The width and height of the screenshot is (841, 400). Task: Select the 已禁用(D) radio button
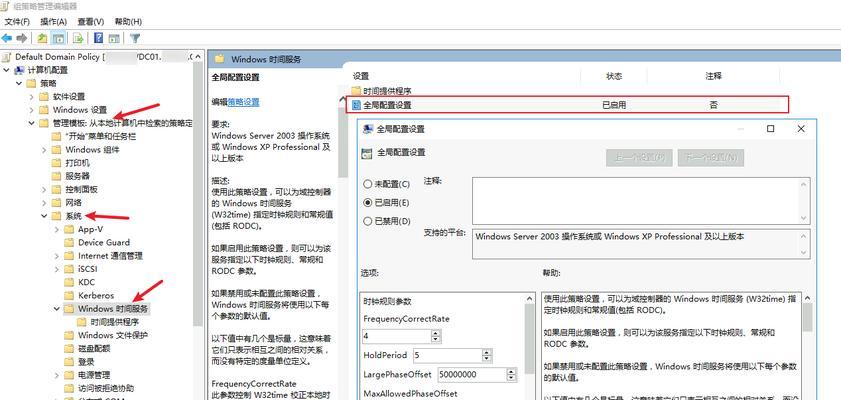click(368, 221)
